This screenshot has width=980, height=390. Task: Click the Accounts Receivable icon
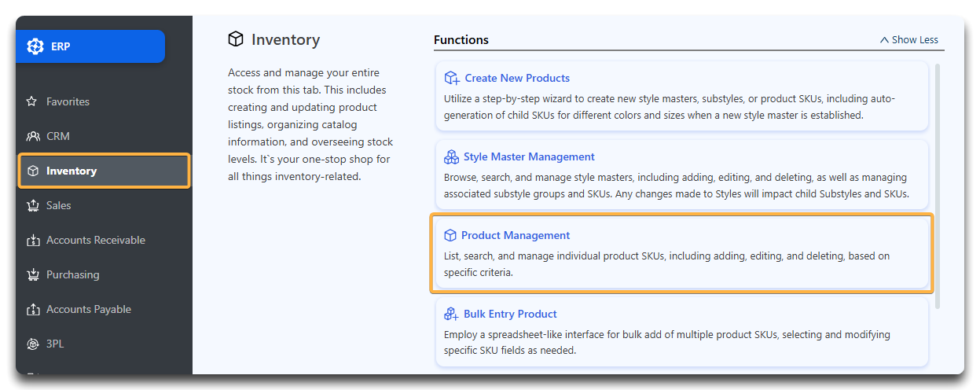click(x=33, y=240)
